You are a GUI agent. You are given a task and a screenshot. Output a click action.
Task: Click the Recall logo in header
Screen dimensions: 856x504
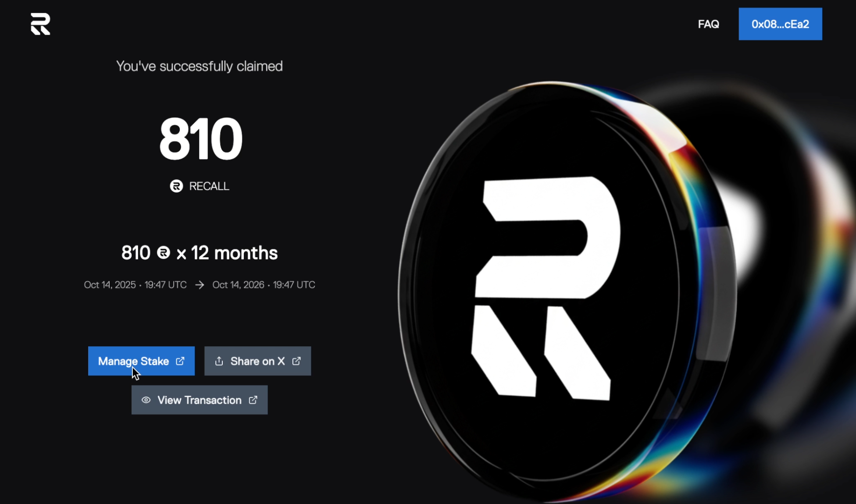pyautogui.click(x=40, y=24)
